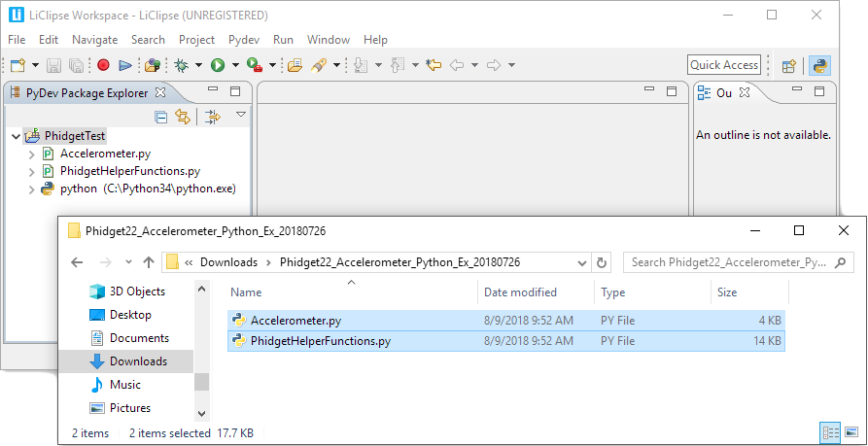This screenshot has width=868, height=446.
Task: Open Recent locations dropdown in File Explorer
Action: pos(129,262)
